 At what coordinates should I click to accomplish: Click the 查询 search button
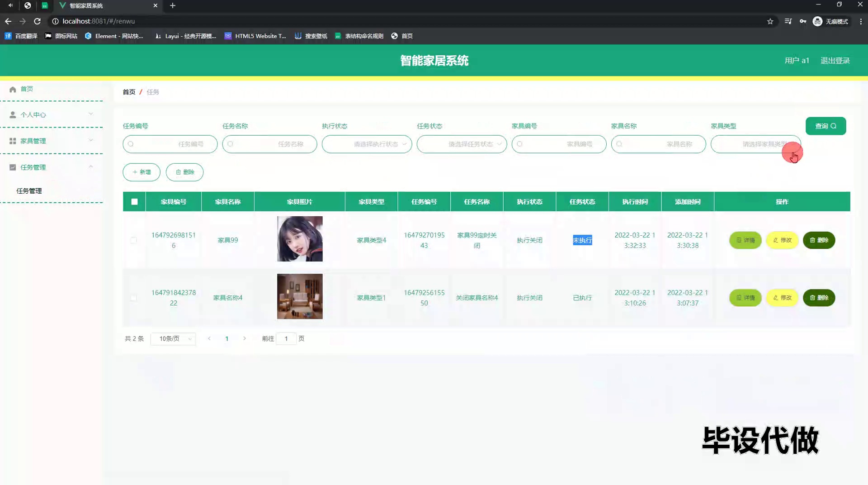pos(826,126)
